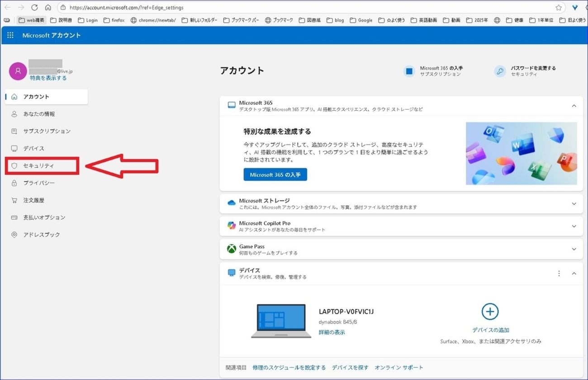Open the Microsoft app launcher grid icon

[x=10, y=35]
